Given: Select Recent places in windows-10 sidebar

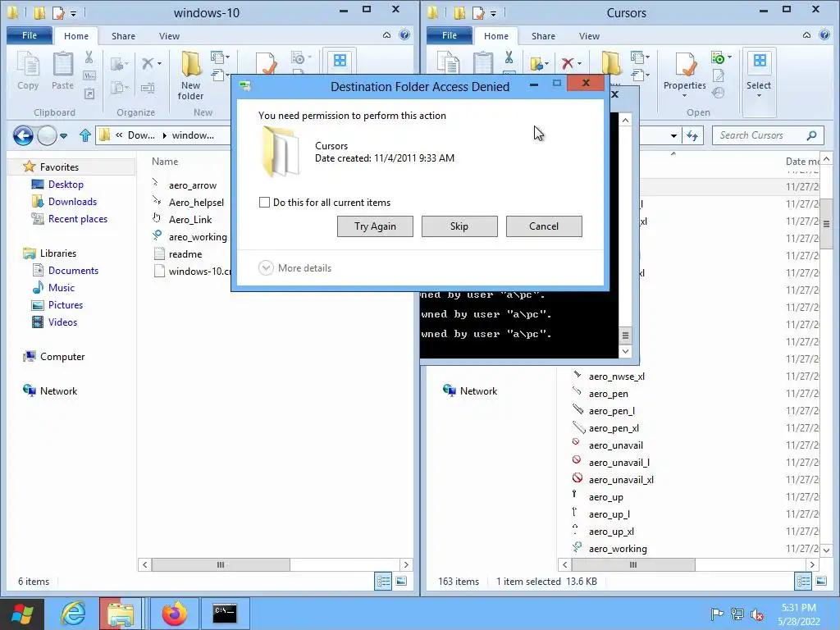Looking at the screenshot, I should 78,218.
